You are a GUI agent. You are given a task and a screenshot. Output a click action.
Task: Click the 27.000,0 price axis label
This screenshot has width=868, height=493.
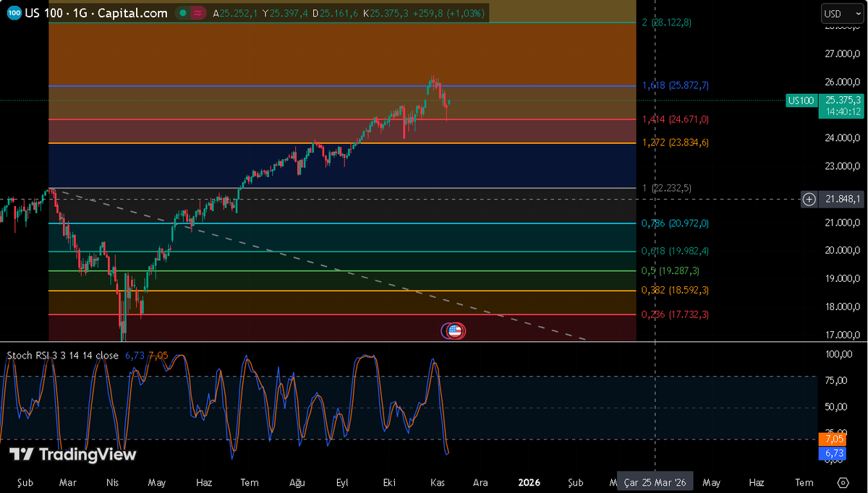842,54
